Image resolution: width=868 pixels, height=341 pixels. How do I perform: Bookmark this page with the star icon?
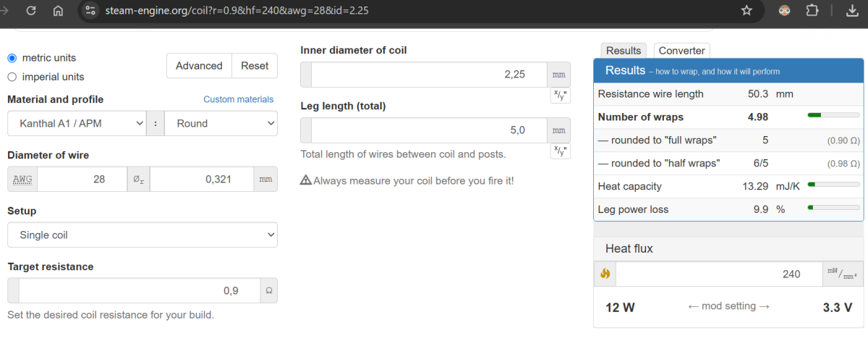[746, 11]
